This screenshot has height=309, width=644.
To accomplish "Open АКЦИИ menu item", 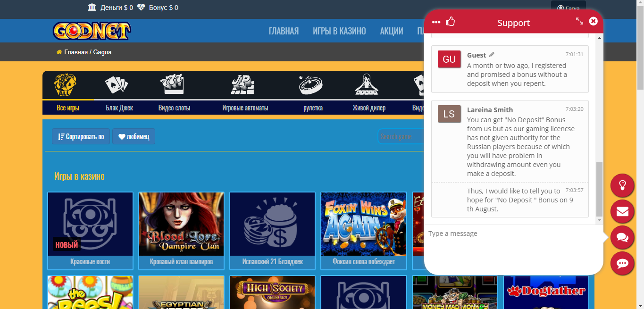I will [392, 31].
